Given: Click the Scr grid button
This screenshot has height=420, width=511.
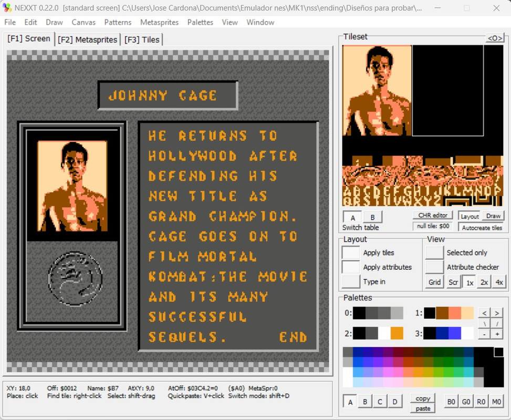Looking at the screenshot, I should click(x=453, y=282).
